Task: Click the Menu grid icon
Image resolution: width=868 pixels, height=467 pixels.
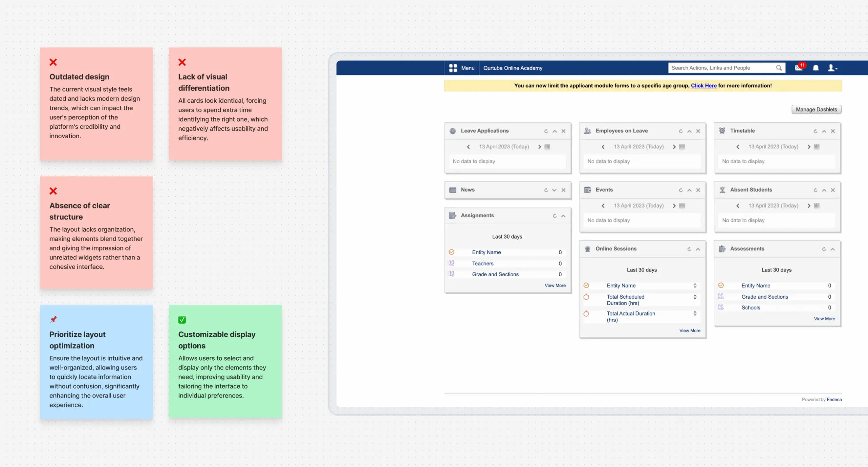Action: 453,68
